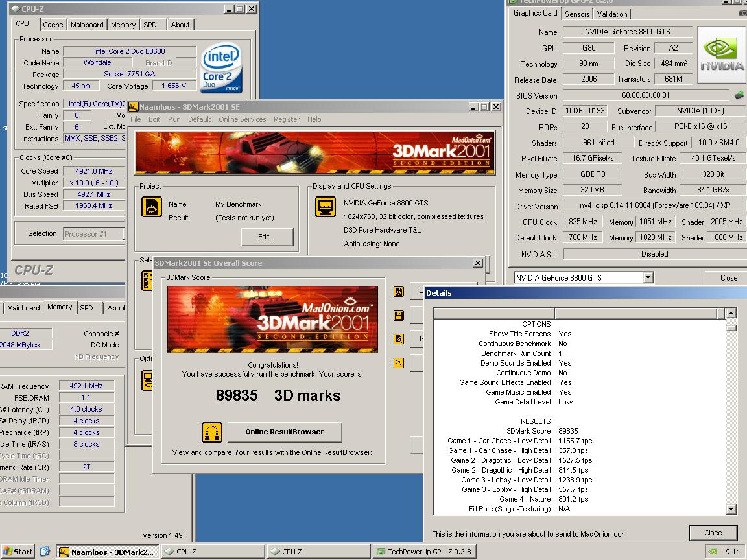Image resolution: width=747 pixels, height=560 pixels.
Task: Click Close button in GPU-Z window
Action: (728, 277)
